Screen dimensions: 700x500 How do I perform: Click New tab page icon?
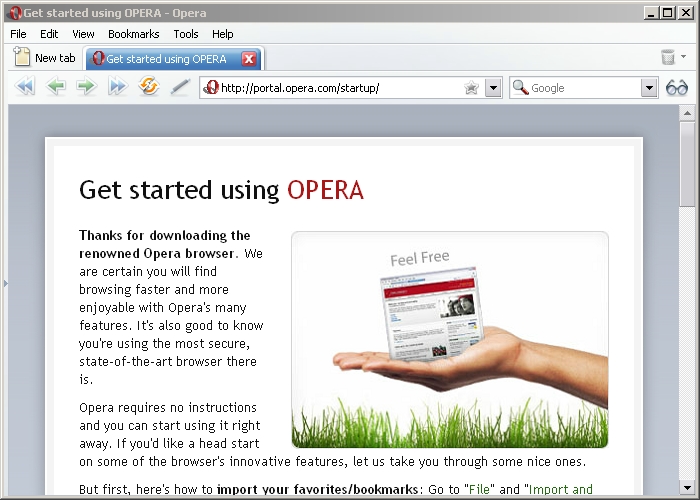pyautogui.click(x=21, y=57)
